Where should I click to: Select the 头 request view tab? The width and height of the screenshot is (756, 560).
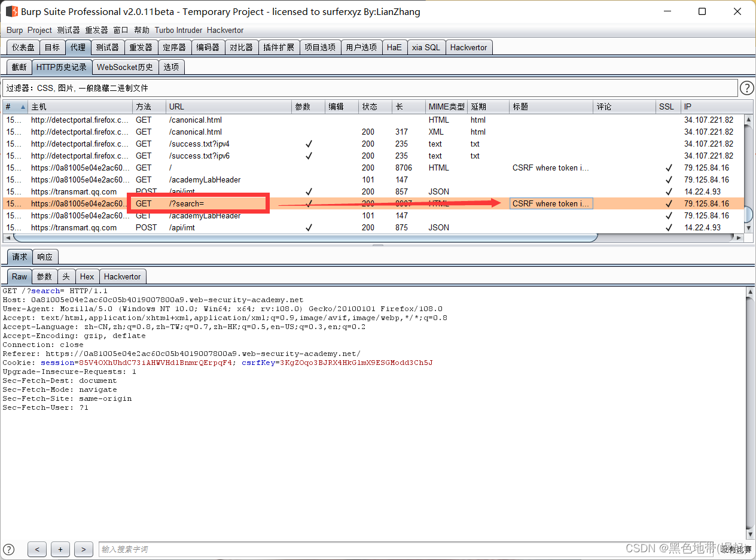[66, 276]
